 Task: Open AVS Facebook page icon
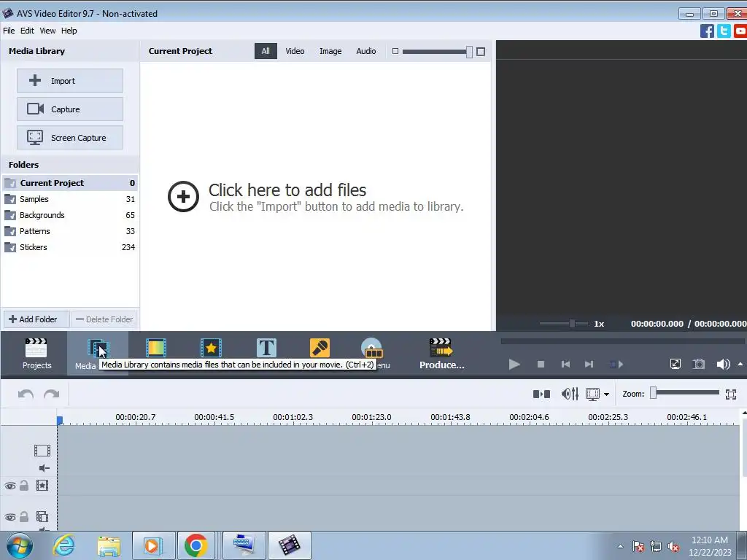tap(707, 31)
